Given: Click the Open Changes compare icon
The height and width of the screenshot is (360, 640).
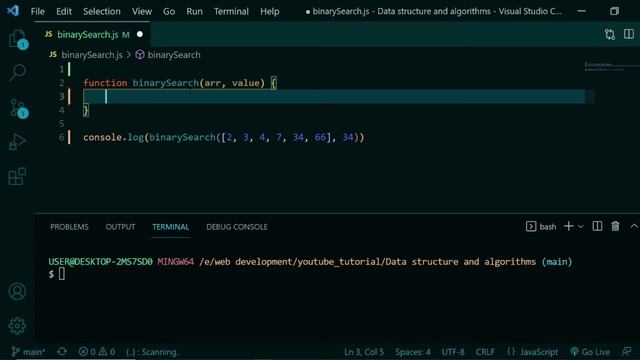Looking at the screenshot, I should coord(610,34).
